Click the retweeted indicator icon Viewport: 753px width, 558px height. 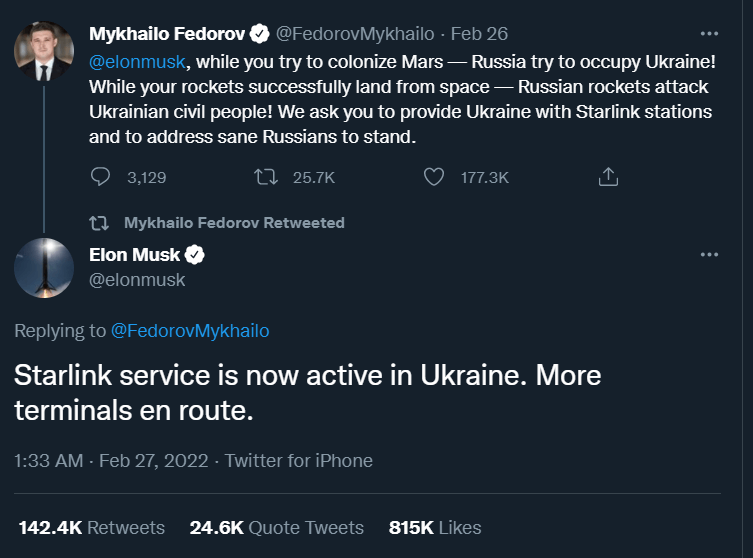click(x=99, y=222)
